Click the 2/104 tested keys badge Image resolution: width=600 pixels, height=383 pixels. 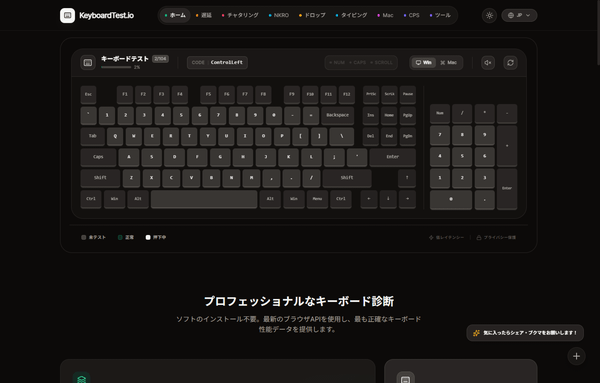(160, 59)
